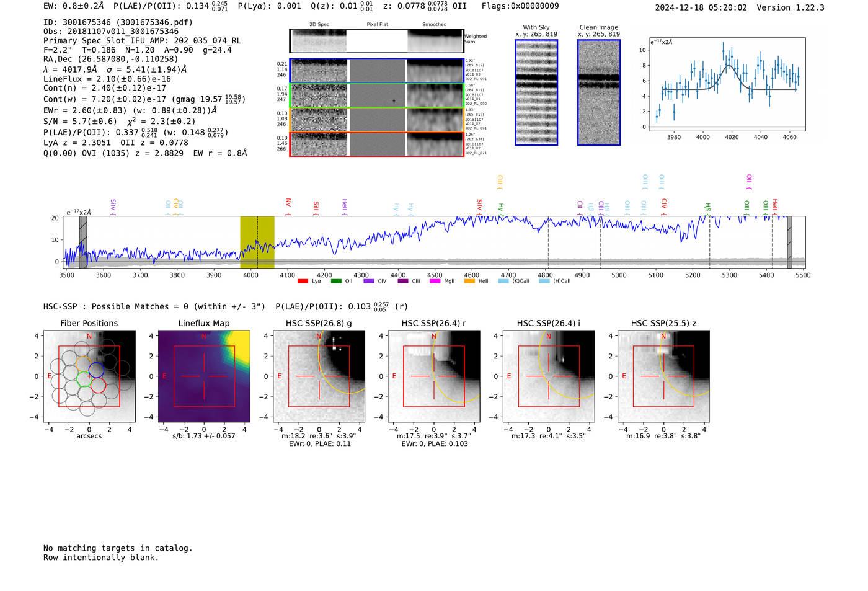Click the Lyα red legend swatch
Viewport: 868px width, 591px height.
click(303, 281)
